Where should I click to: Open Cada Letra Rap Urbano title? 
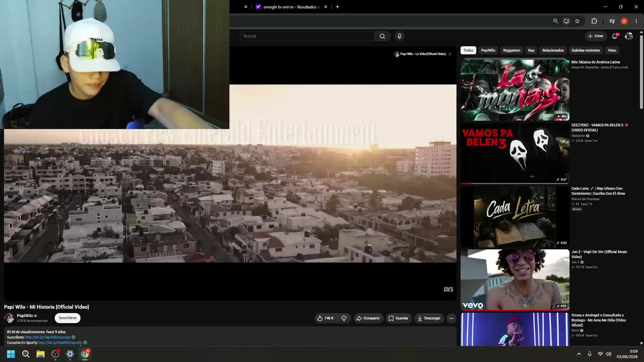[598, 191]
